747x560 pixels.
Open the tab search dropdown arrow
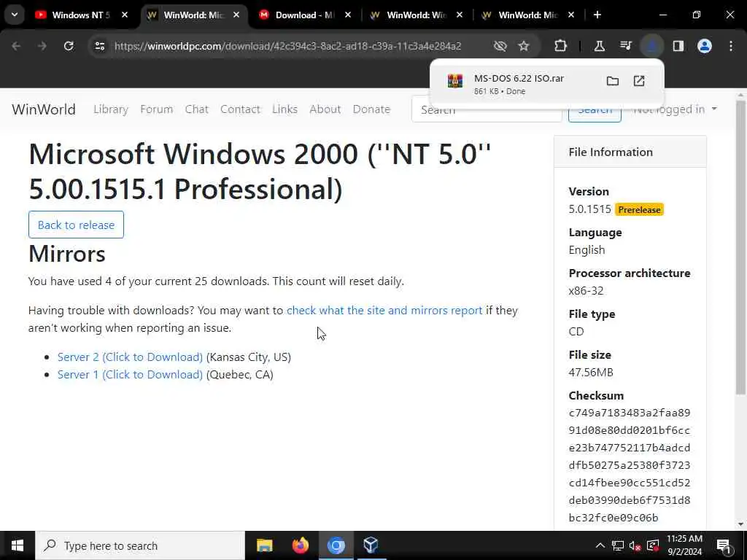point(15,15)
